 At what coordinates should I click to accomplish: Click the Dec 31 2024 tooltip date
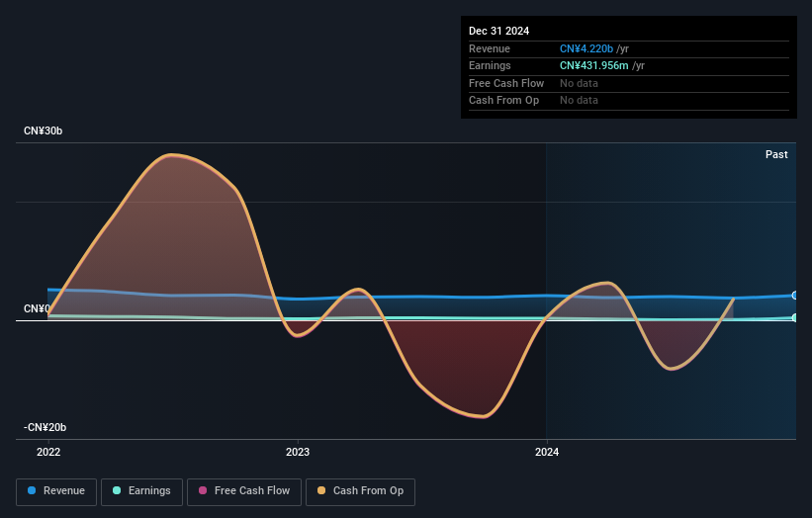(x=498, y=31)
